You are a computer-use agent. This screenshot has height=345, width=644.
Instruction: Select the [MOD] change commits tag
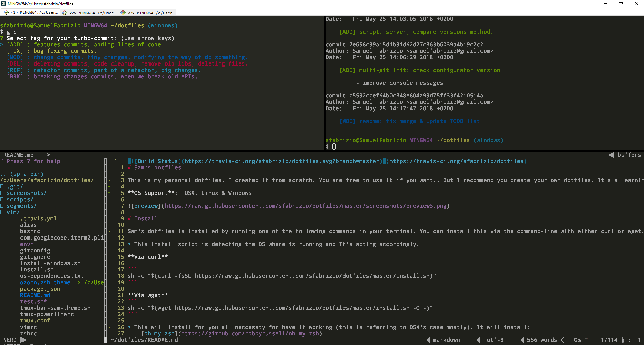127,57
